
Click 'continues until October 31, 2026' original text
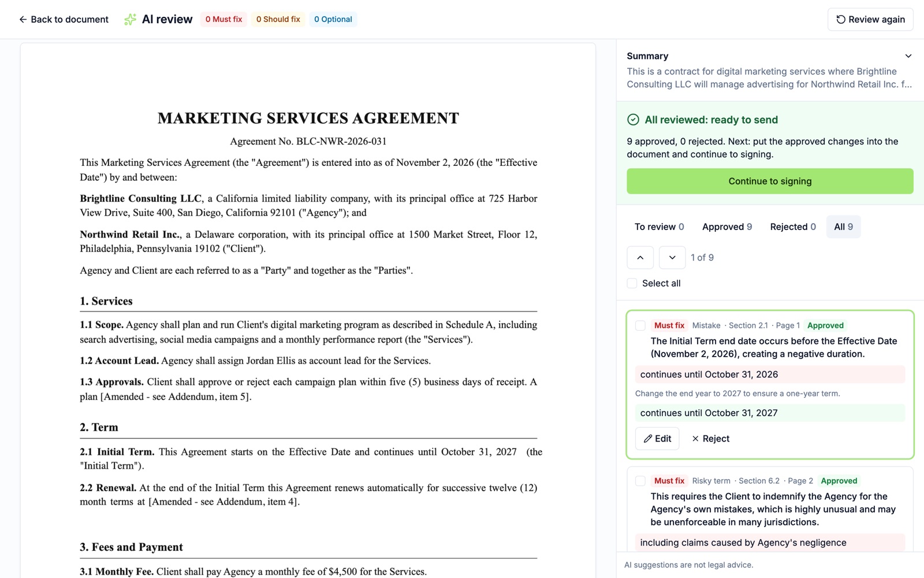(x=709, y=375)
